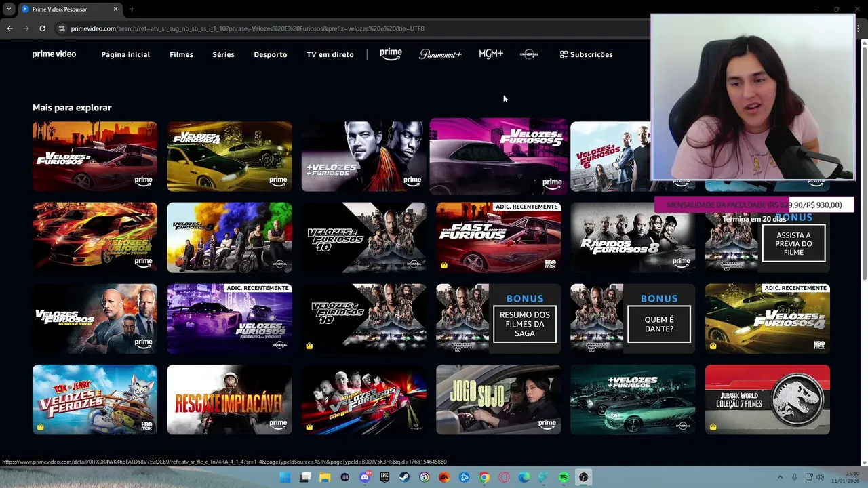The image size is (868, 488).
Task: Open the Paramount+ channel
Action: tap(440, 54)
